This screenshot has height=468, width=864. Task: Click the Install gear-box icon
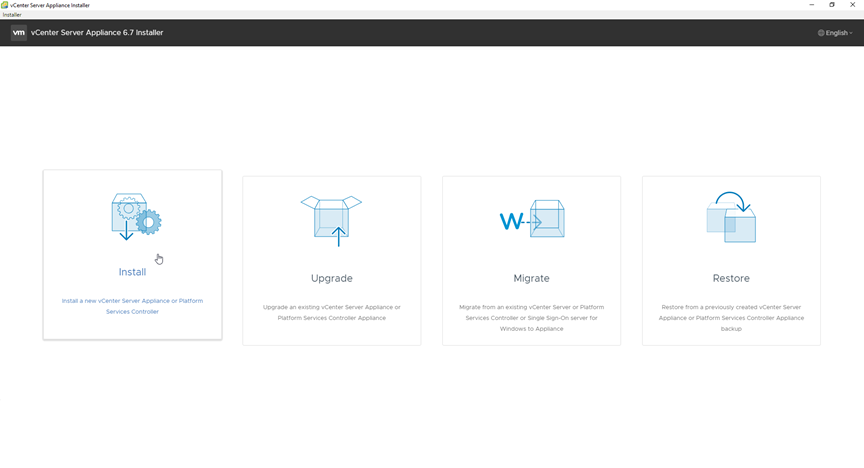136,217
